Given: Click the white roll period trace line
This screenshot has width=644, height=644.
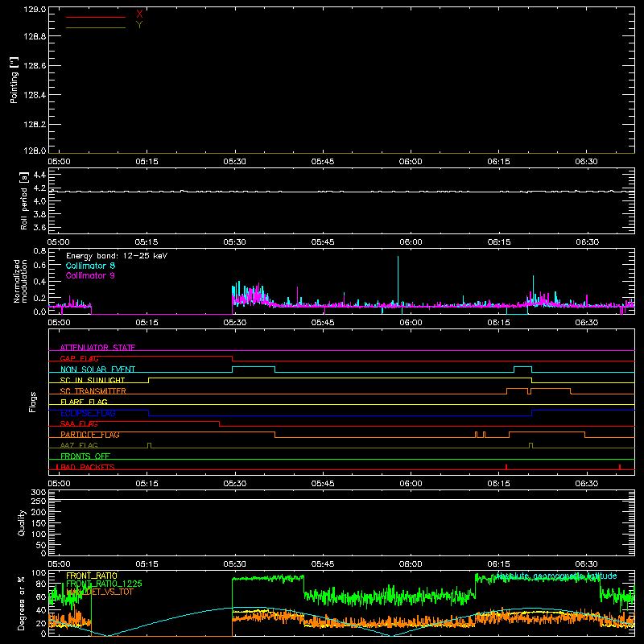Looking at the screenshot, I should click(x=341, y=192).
